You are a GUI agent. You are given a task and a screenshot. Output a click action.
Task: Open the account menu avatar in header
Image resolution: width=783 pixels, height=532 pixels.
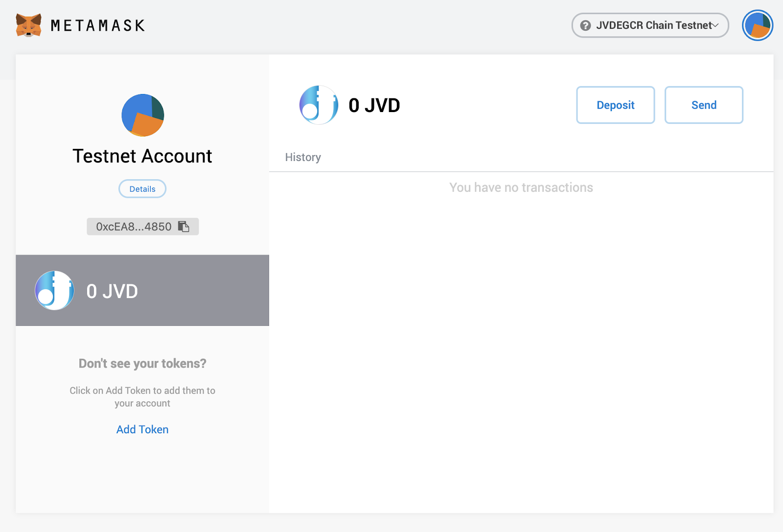pos(757,25)
